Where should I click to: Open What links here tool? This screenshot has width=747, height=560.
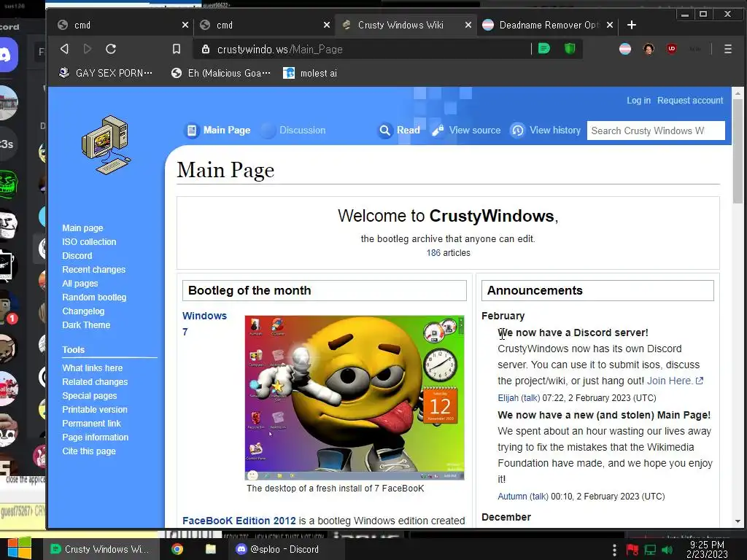pos(93,368)
